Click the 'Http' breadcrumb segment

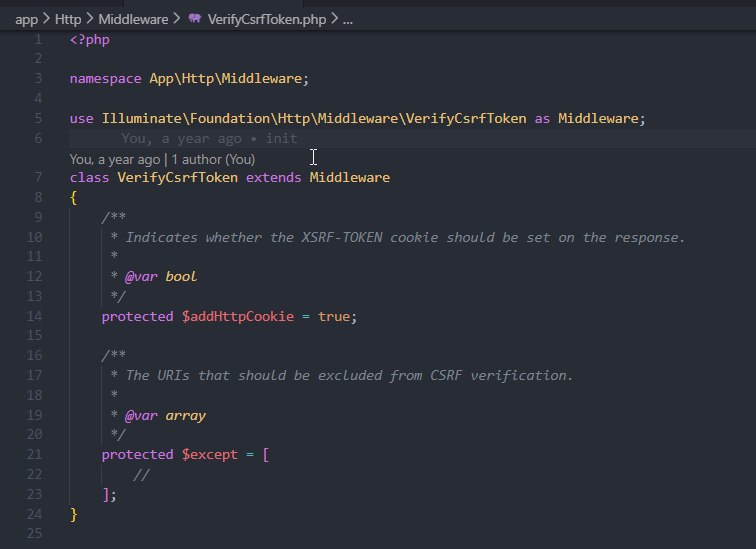coord(68,20)
